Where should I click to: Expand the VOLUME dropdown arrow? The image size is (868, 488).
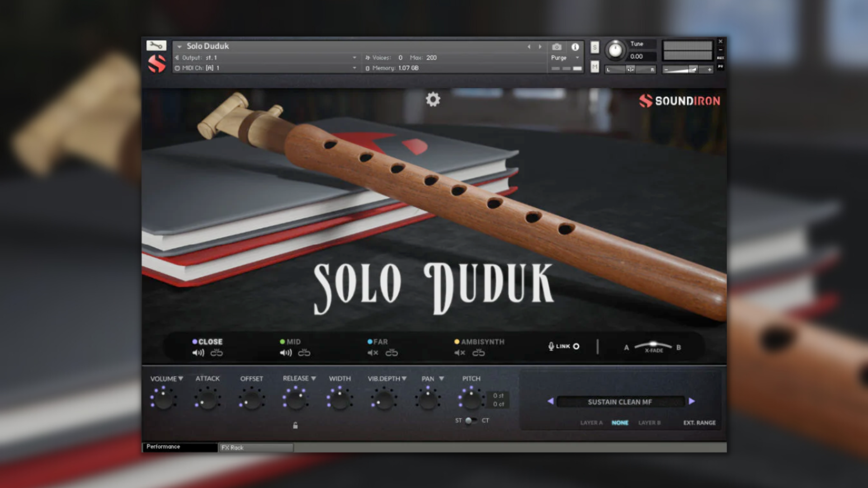tap(181, 379)
